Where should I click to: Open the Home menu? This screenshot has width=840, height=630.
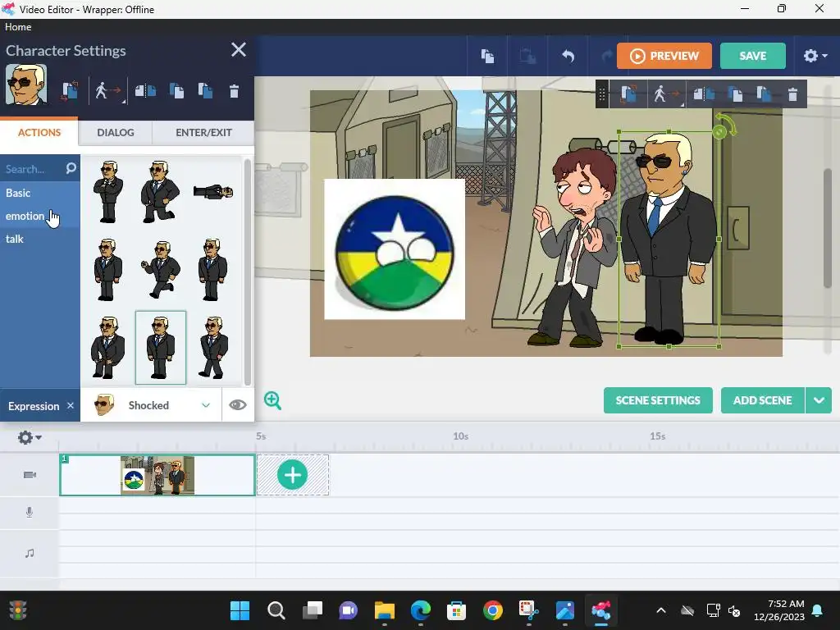point(18,27)
